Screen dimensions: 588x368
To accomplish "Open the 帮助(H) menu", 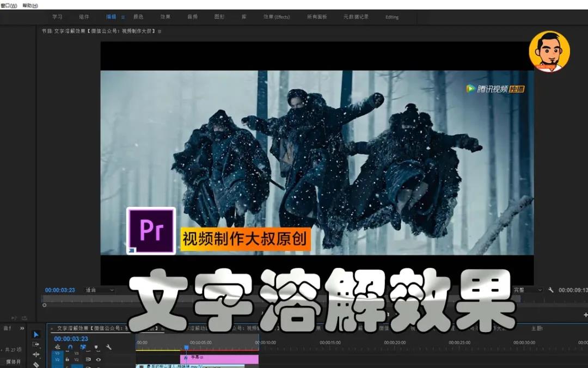I will pos(30,5).
